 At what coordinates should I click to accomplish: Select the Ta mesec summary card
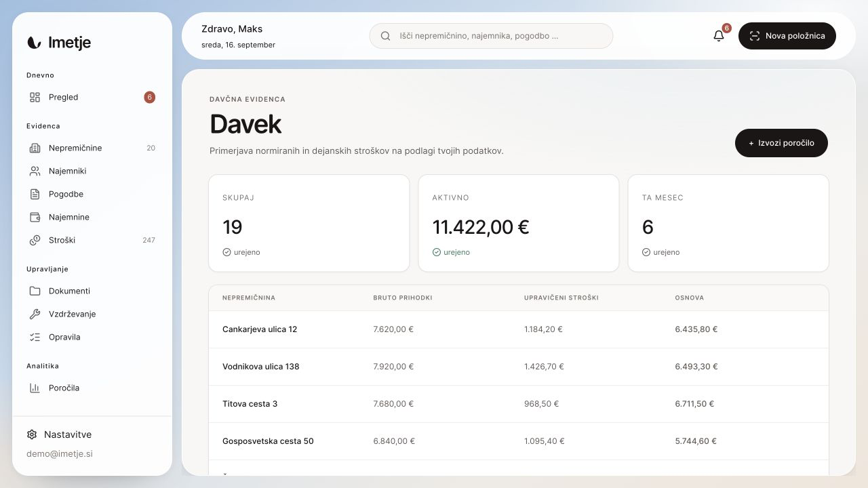[728, 223]
